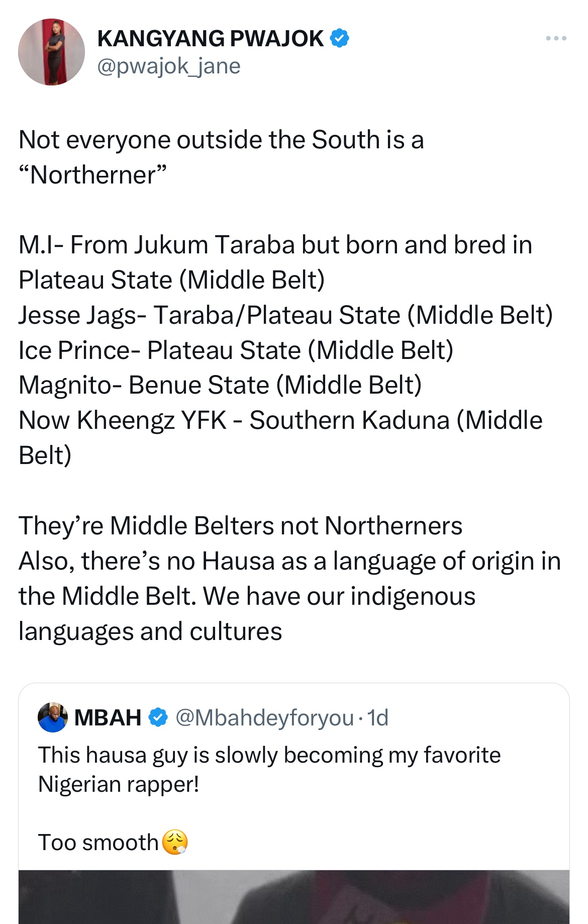Click MBAH's small avatar in quoted tweet
The width and height of the screenshot is (588, 924).
coord(53,717)
